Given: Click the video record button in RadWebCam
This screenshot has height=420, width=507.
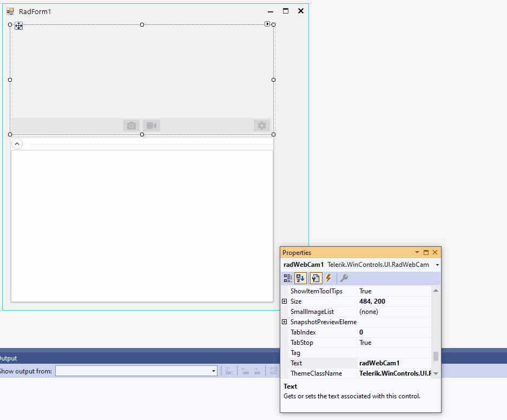Looking at the screenshot, I should (x=152, y=126).
